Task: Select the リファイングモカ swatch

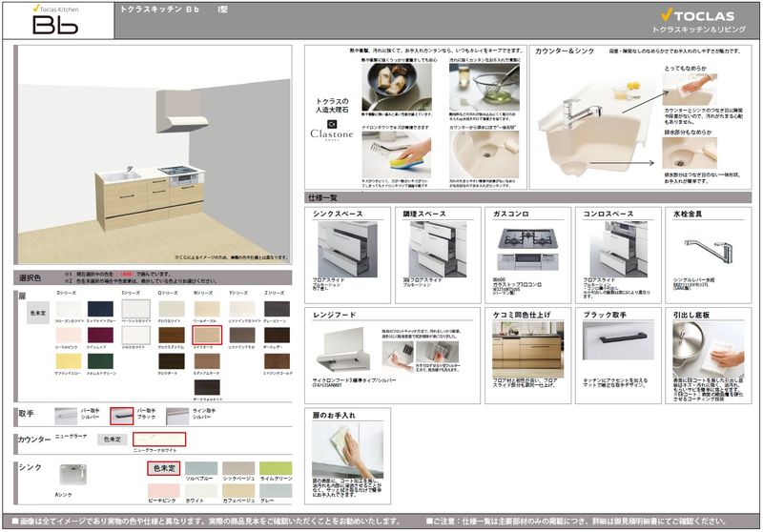Action: tap(242, 335)
